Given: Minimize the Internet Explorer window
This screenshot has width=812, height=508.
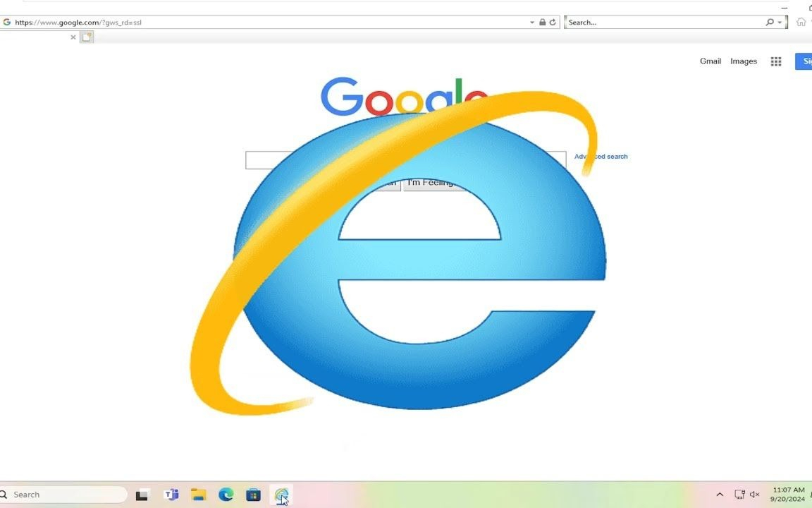Looking at the screenshot, I should pos(784,8).
